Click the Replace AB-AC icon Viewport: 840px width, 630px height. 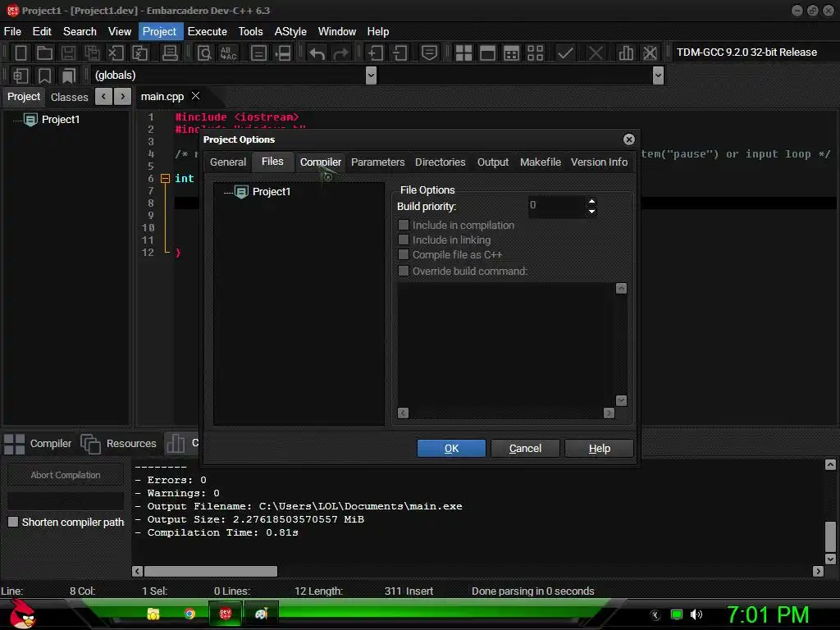(229, 52)
